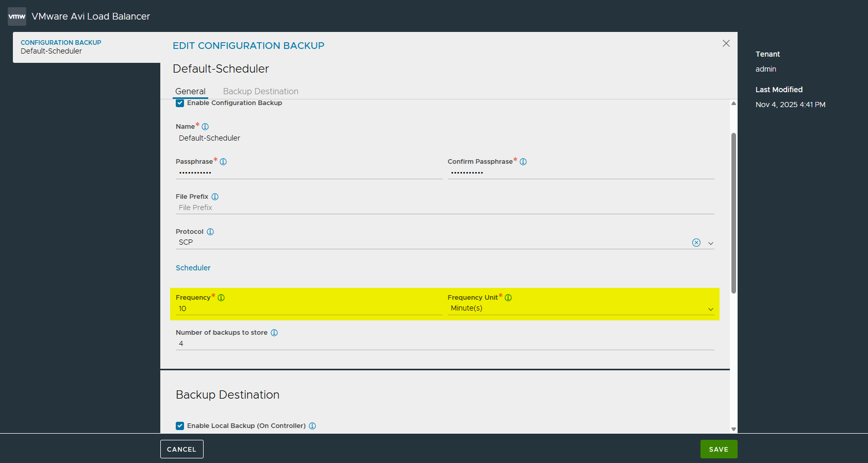Viewport: 868px width, 463px height.
Task: Expand the Protocol dropdown
Action: click(x=711, y=243)
